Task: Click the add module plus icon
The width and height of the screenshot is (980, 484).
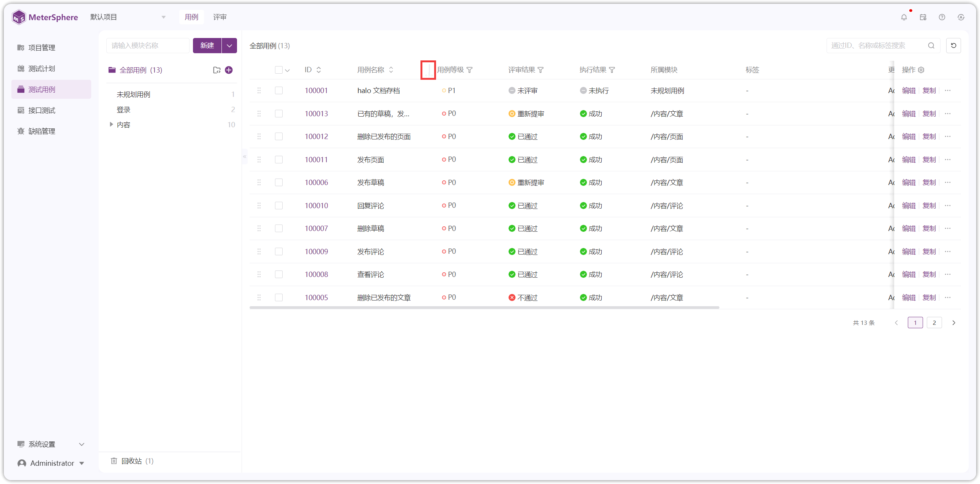Action: click(229, 70)
